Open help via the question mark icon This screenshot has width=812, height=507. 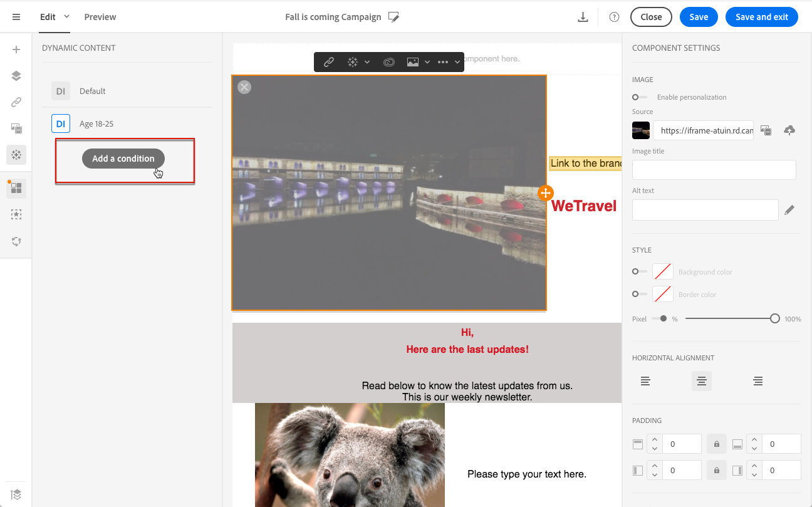click(614, 17)
